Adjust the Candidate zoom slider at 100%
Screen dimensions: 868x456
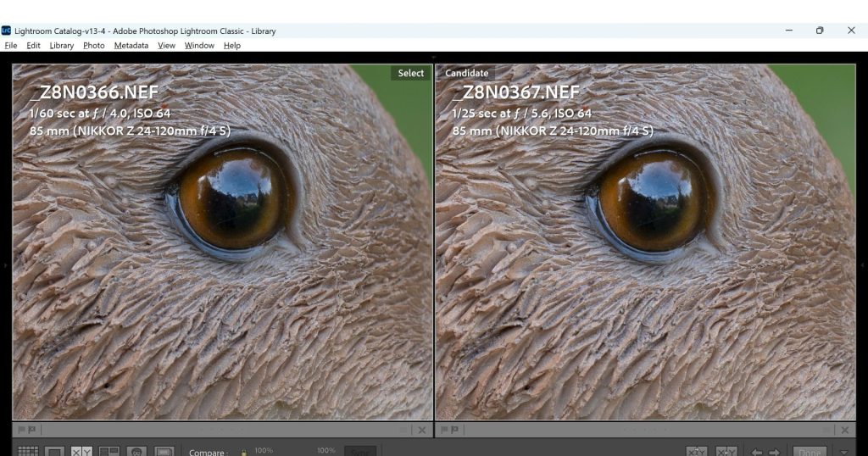coord(326,450)
